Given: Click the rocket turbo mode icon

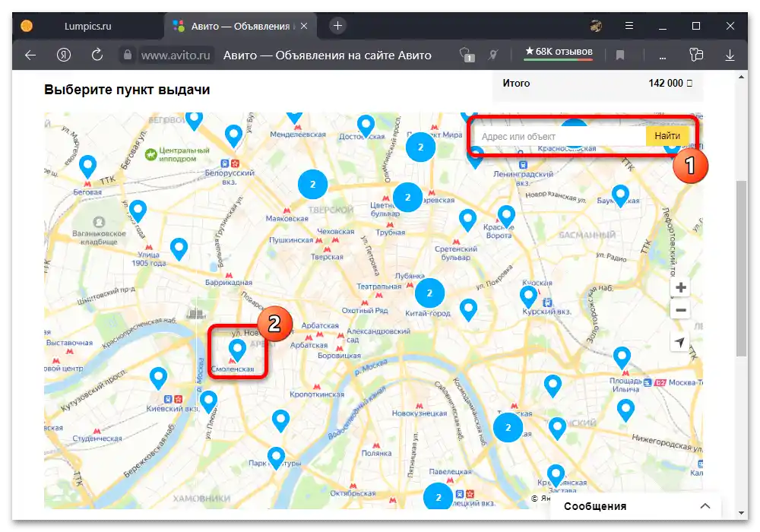Looking at the screenshot, I should coord(493,55).
